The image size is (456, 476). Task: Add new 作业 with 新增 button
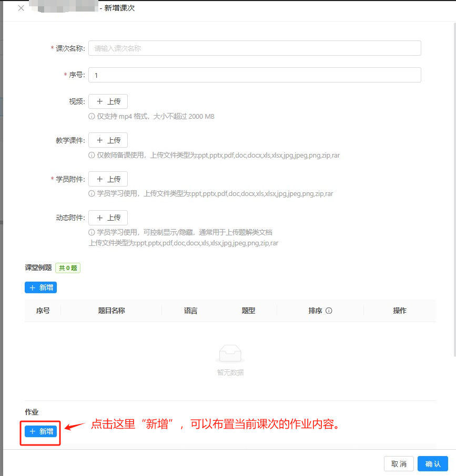[40, 431]
